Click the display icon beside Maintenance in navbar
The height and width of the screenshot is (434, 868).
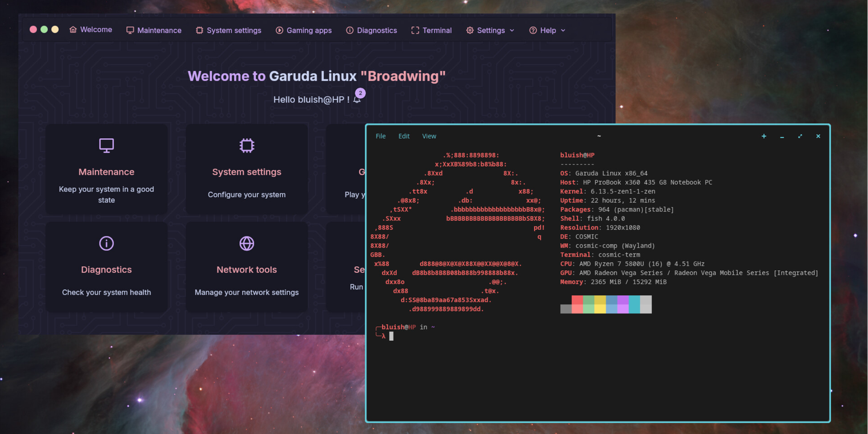pos(130,30)
